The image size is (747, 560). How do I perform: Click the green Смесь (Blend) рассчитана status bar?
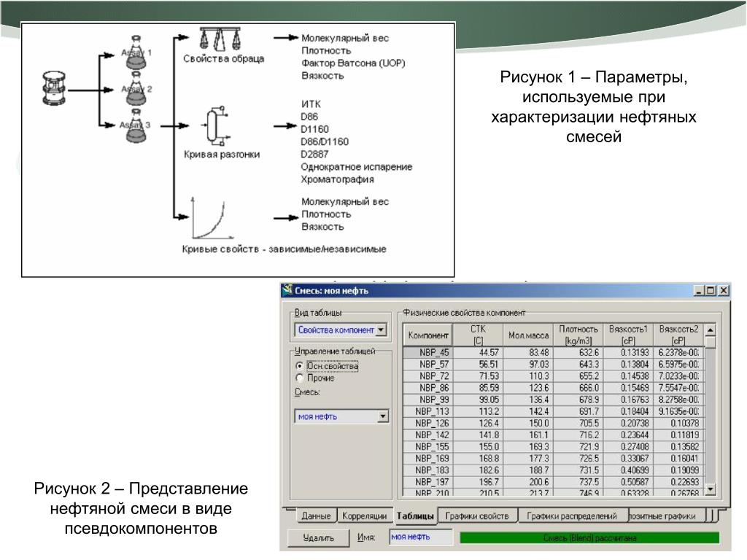pos(589,537)
